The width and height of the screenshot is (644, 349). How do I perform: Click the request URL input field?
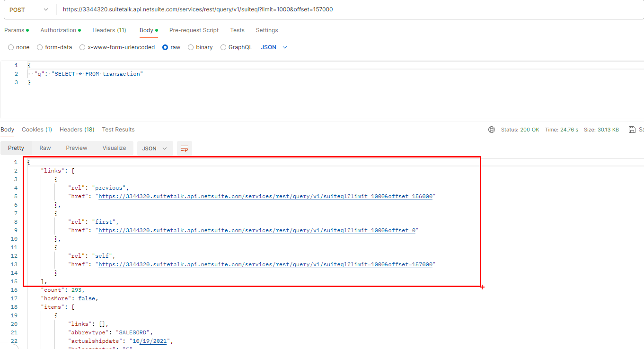coord(350,9)
